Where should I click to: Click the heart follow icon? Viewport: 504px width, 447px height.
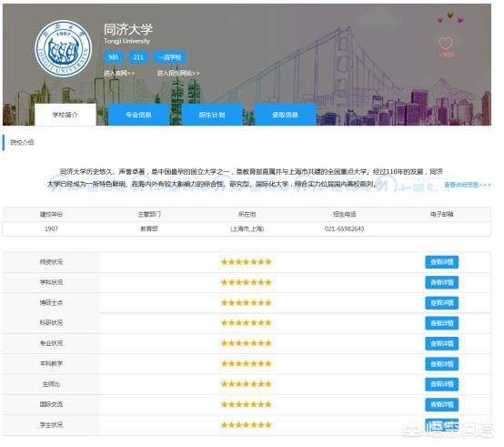pyautogui.click(x=446, y=43)
